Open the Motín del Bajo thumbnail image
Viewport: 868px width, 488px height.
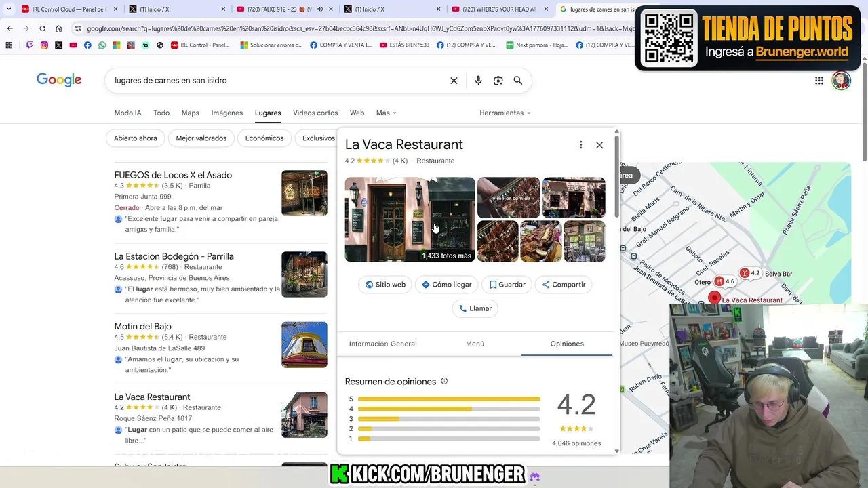click(304, 344)
